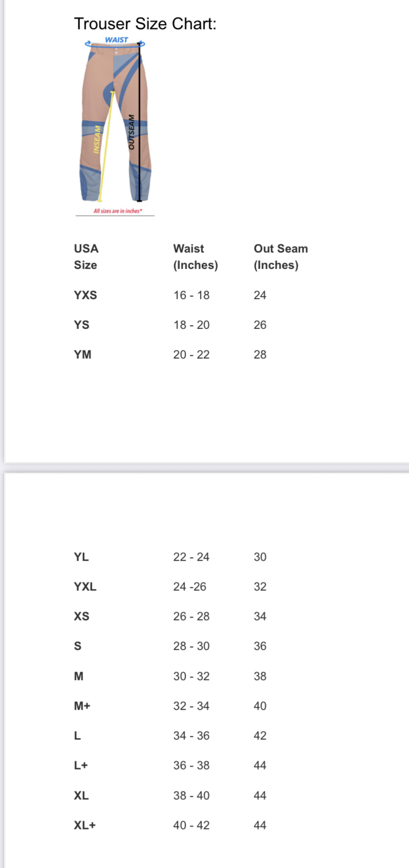Screen dimensions: 409x868
Task: Click the YXS size label
Action: [x=85, y=295]
